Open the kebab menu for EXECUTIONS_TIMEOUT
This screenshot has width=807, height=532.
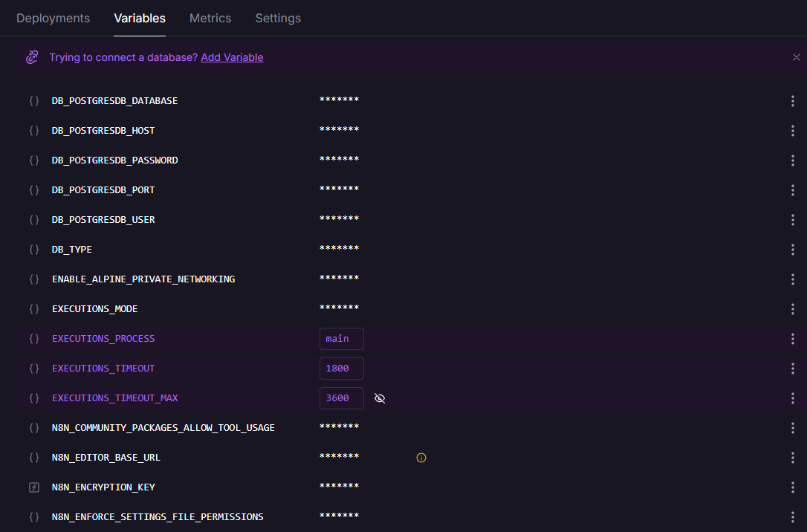pos(793,369)
